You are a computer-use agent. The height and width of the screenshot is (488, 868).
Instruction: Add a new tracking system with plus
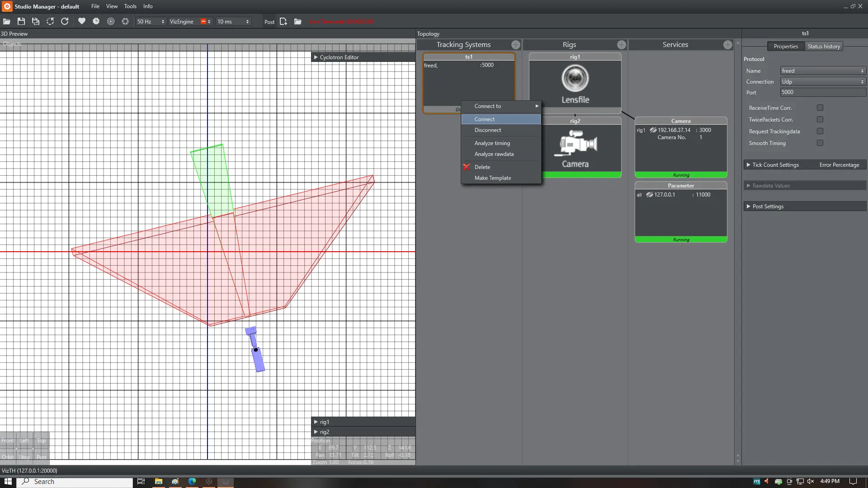[x=515, y=45]
